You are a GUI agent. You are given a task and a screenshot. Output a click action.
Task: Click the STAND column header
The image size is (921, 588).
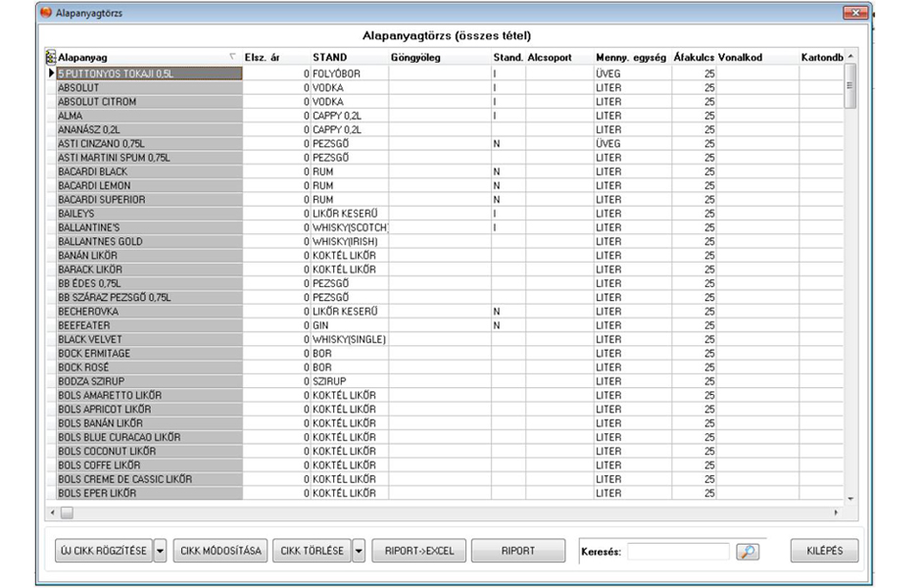point(350,57)
